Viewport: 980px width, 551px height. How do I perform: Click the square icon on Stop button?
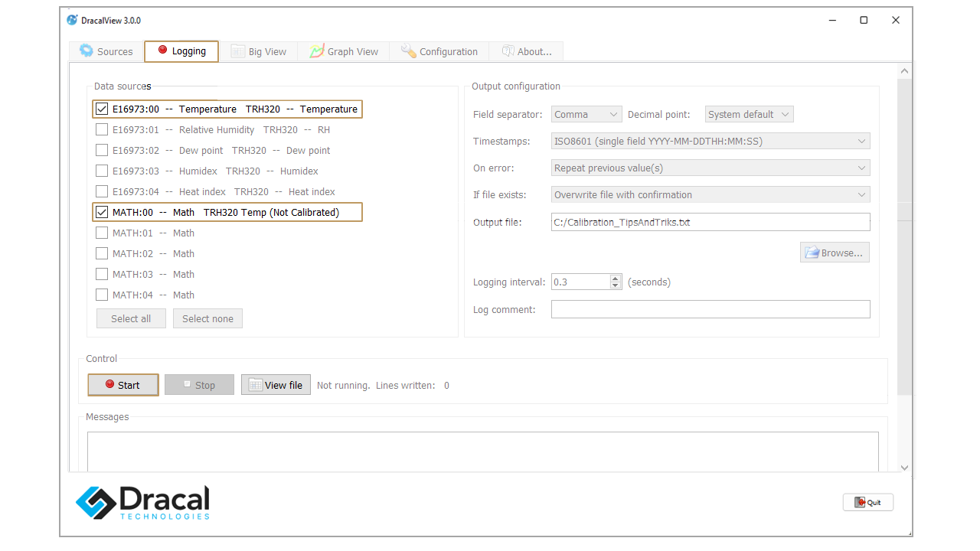pyautogui.click(x=187, y=383)
